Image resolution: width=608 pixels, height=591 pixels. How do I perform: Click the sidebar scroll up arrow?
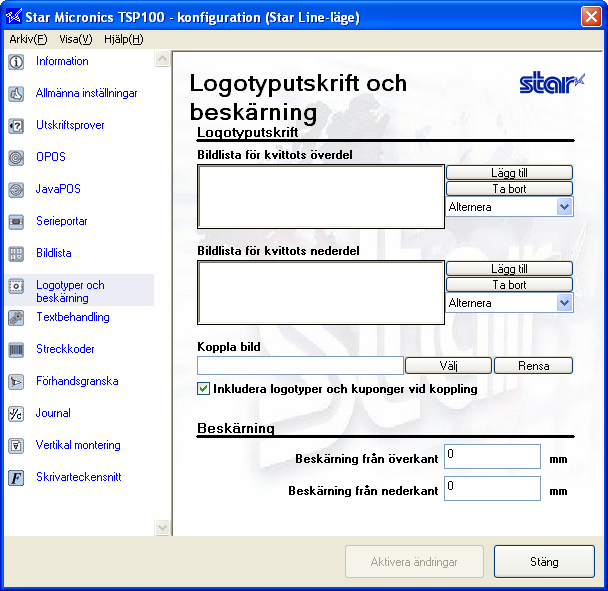click(162, 59)
